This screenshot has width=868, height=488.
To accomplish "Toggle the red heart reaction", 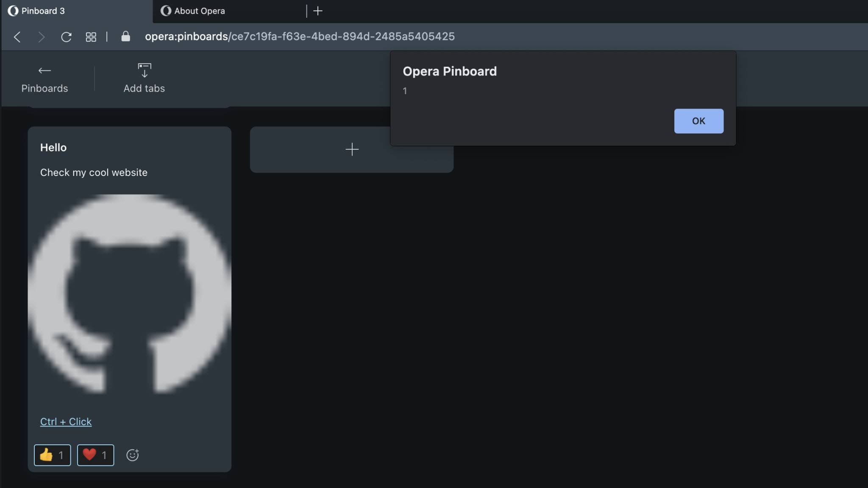I will point(95,455).
